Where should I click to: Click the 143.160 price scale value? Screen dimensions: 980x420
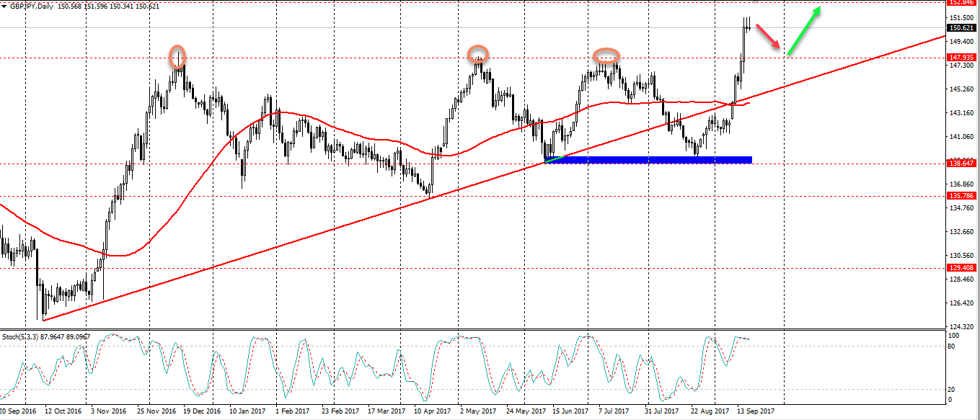point(961,113)
